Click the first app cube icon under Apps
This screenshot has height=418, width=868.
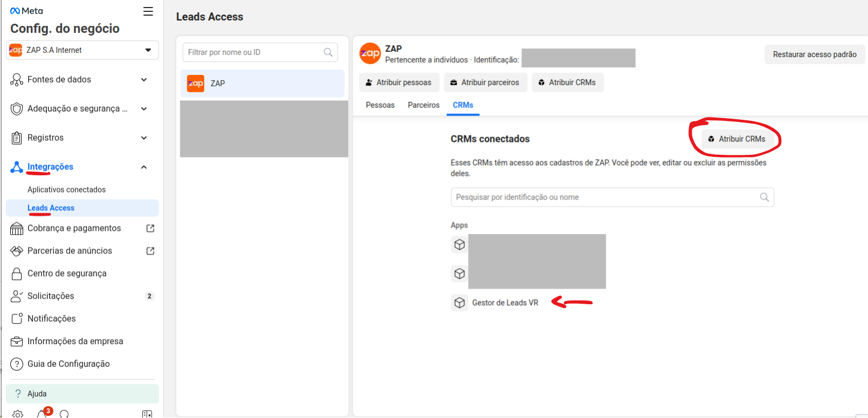click(x=459, y=245)
